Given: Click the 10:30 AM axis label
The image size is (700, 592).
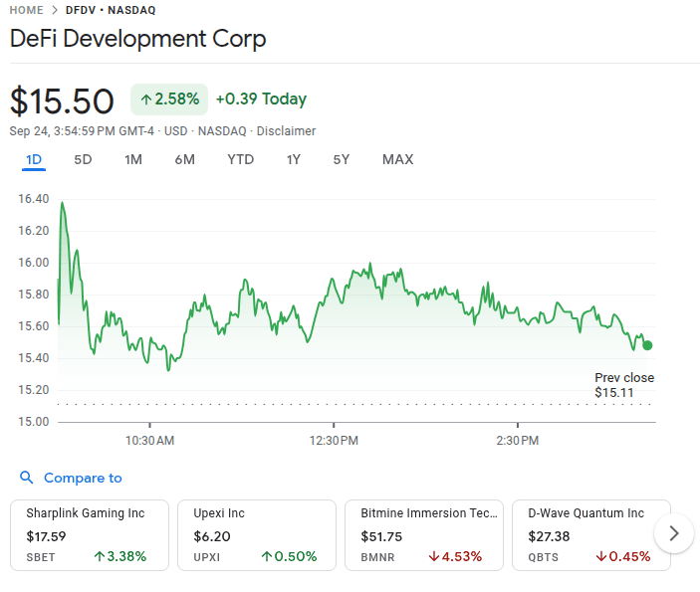Looking at the screenshot, I should tap(149, 441).
